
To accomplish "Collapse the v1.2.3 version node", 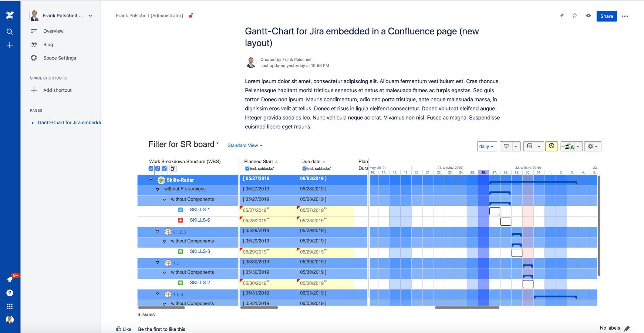I will click(x=158, y=232).
